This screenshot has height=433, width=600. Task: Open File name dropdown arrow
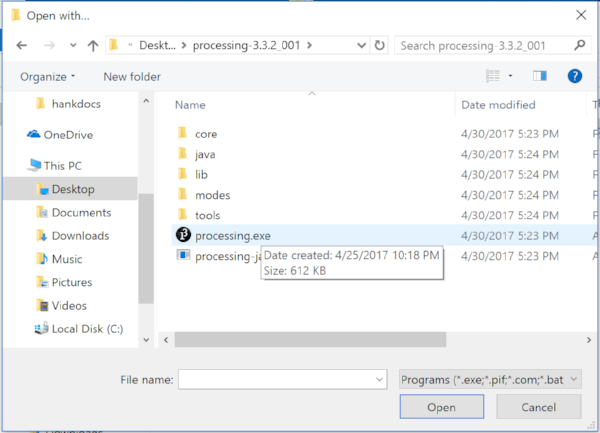pos(379,379)
